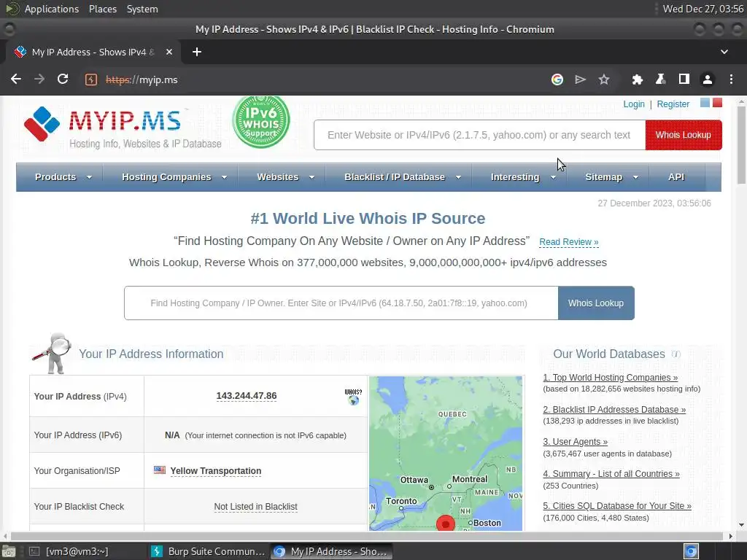The width and height of the screenshot is (747, 560).
Task: Close the My IP Address tab
Action: [169, 52]
